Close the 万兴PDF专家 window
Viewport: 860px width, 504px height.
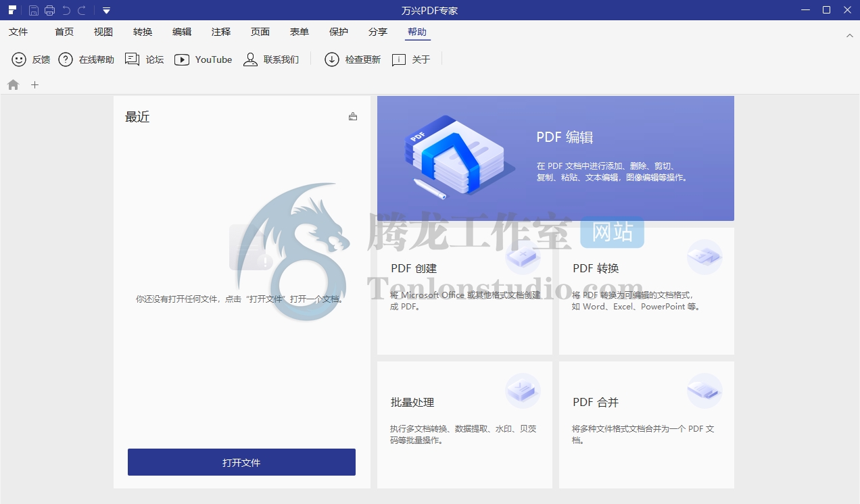click(847, 10)
